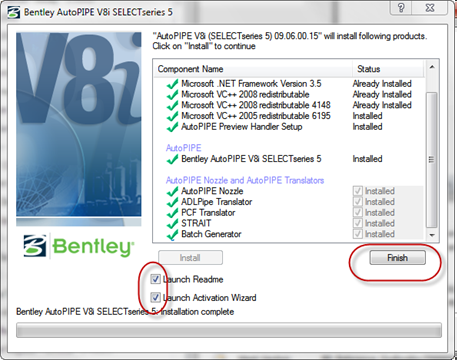This screenshot has width=457, height=360.
Task: Click the checkmark next to AutoPIPE Nozzle
Action: pos(172,192)
